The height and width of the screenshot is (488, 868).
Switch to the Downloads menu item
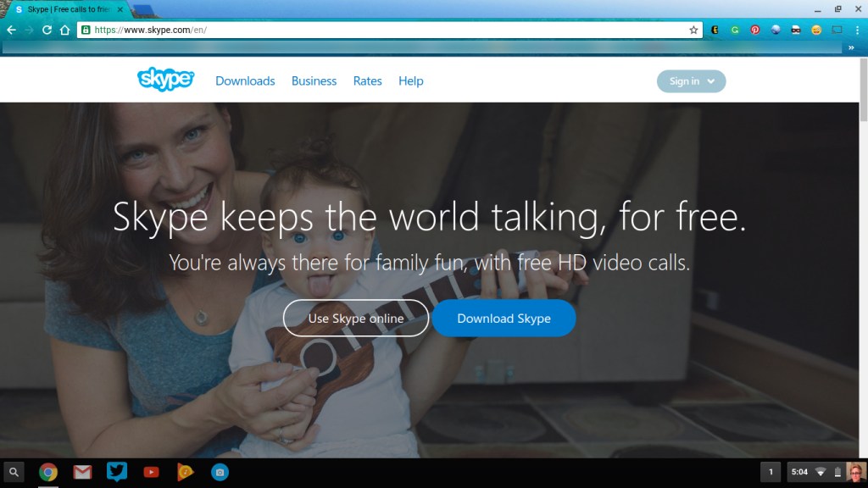245,81
